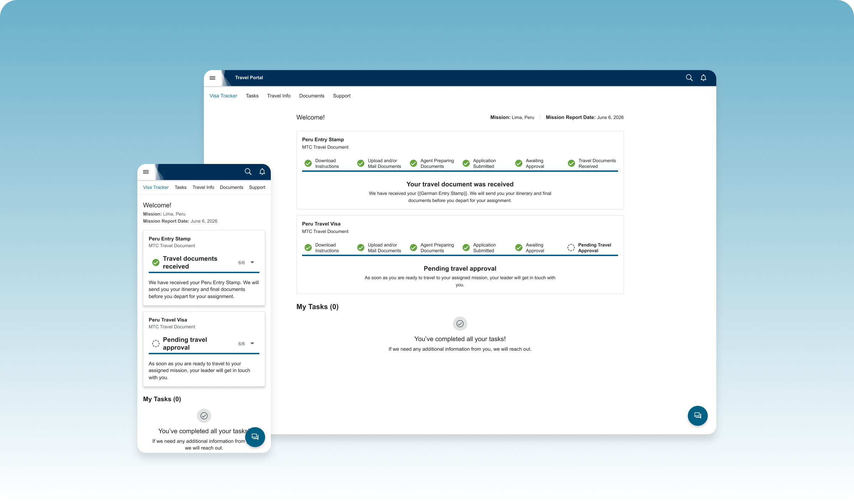Screen dimensions: 854x504
Task: Switch to the mobile Tasks tab
Action: click(180, 187)
